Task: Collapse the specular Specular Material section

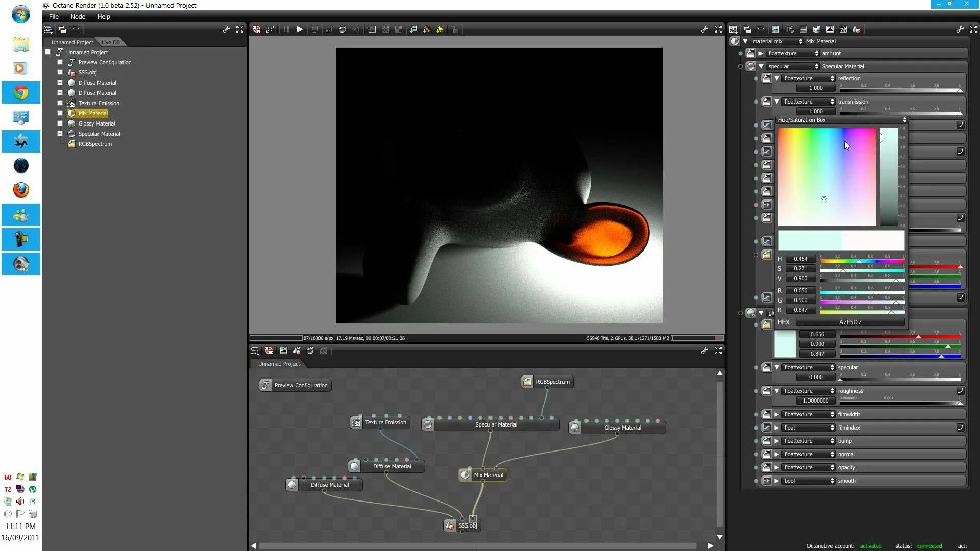Action: [761, 66]
